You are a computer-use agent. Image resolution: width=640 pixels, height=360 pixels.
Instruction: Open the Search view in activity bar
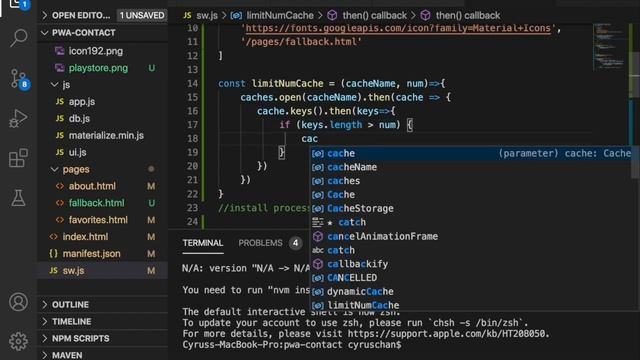click(x=18, y=38)
